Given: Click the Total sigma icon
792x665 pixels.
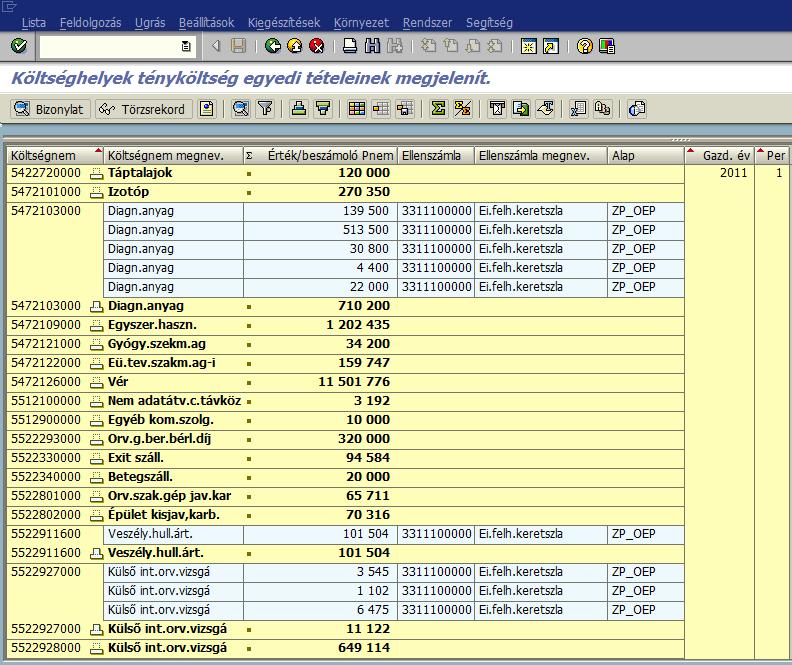Looking at the screenshot, I should 438,109.
